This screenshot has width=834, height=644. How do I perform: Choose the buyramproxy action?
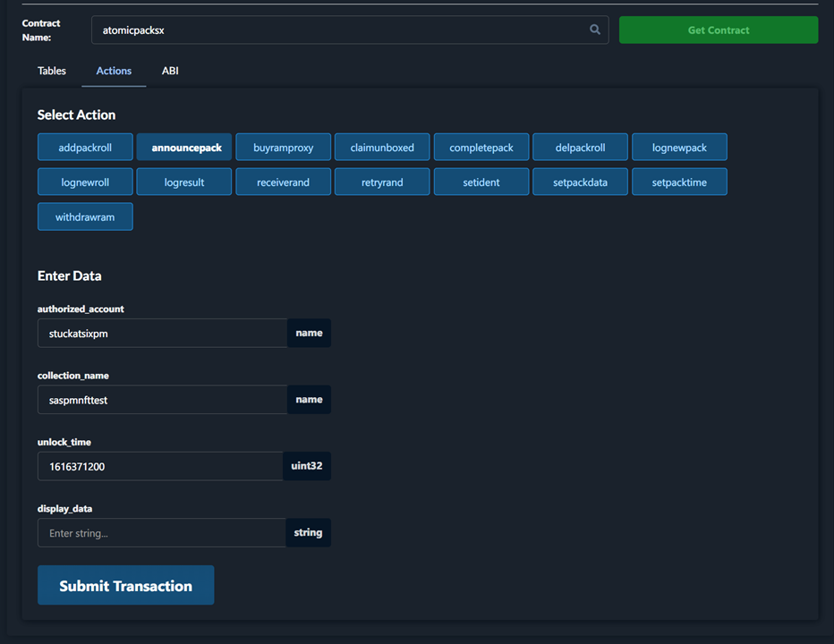click(x=283, y=148)
